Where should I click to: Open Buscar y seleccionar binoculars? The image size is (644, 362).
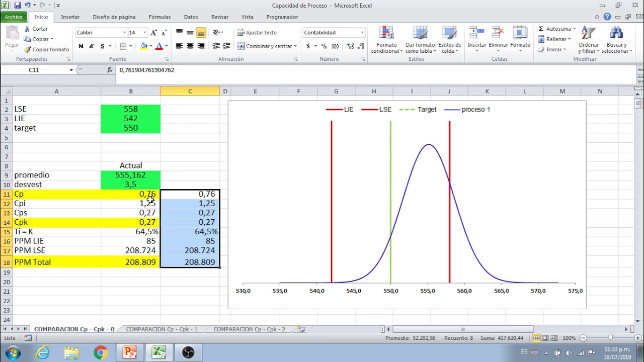point(616,40)
